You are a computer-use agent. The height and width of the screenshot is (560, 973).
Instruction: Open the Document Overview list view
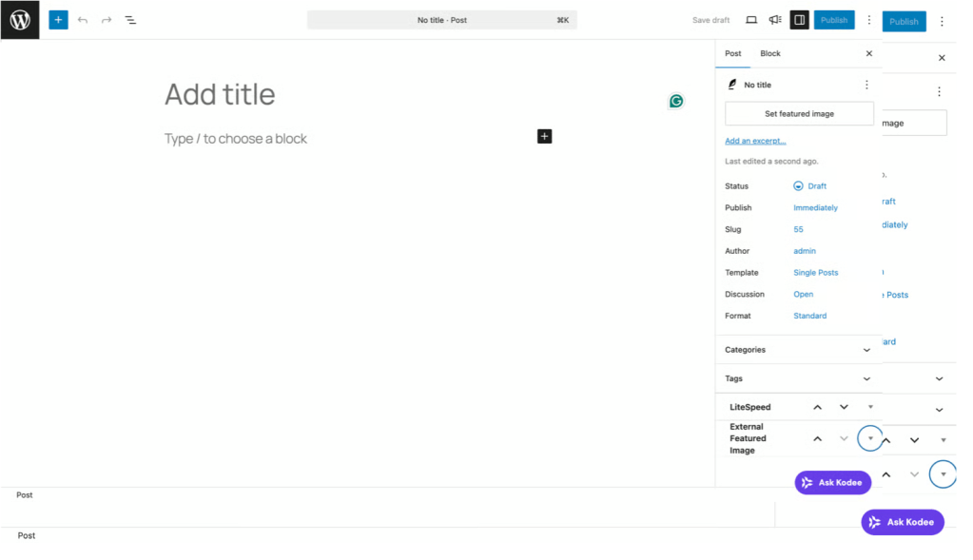(x=130, y=20)
